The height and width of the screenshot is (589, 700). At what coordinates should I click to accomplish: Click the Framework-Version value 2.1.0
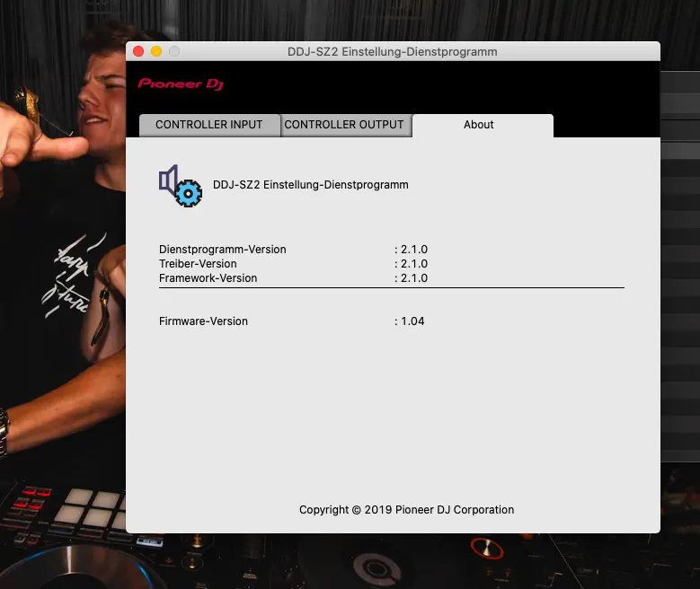413,278
